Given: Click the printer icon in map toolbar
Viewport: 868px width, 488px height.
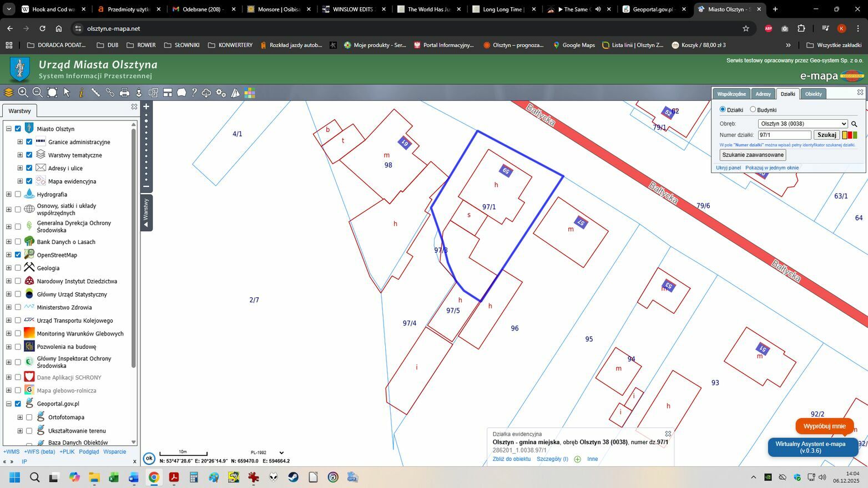Looking at the screenshot, I should pyautogui.click(x=124, y=93).
